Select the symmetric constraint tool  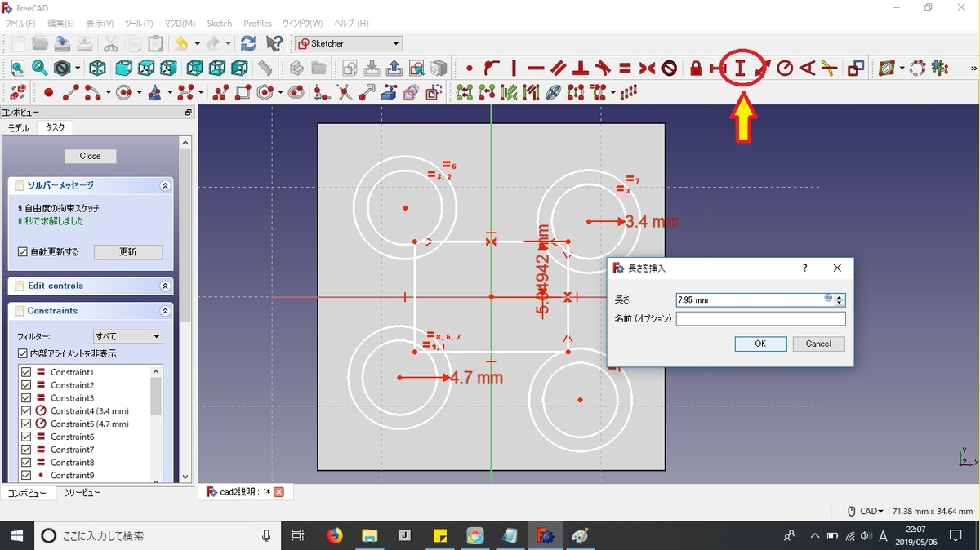[x=647, y=69]
